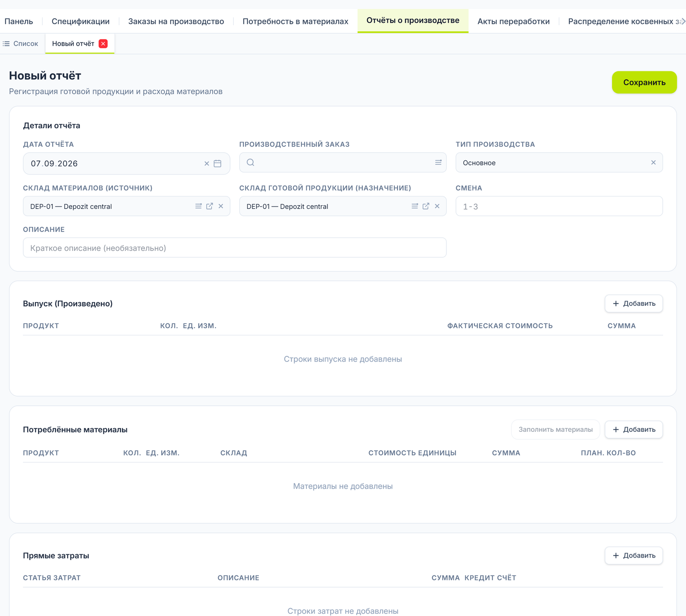The image size is (686, 616).
Task: Open Потребность в материалах tab
Action: [295, 21]
